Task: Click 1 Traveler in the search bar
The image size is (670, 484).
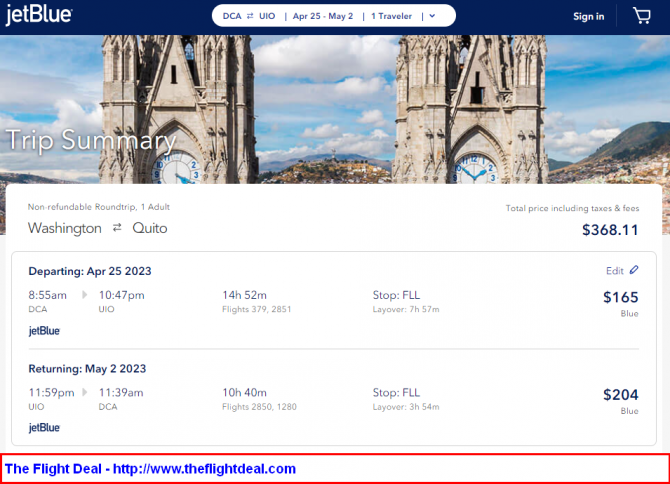Action: 391,16
